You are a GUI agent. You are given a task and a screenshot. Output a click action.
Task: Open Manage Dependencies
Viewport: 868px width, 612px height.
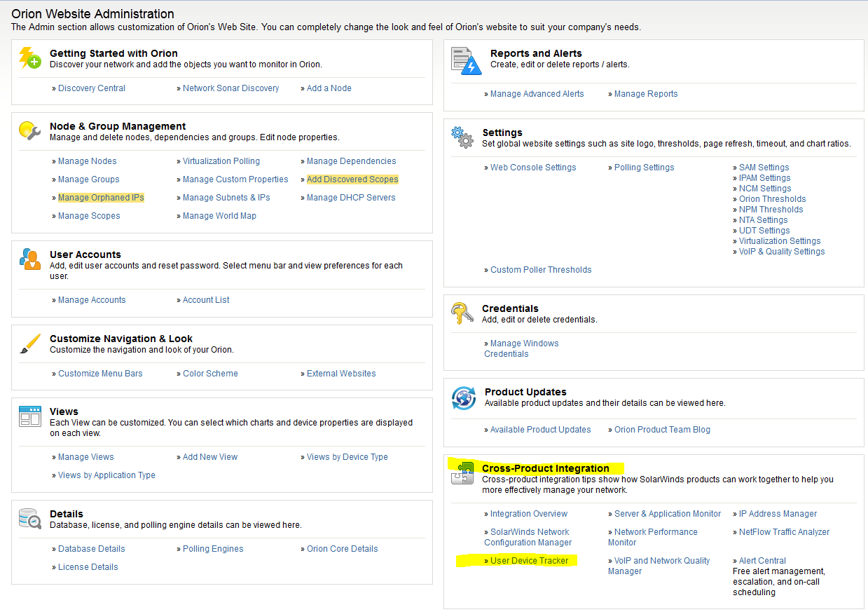352,161
